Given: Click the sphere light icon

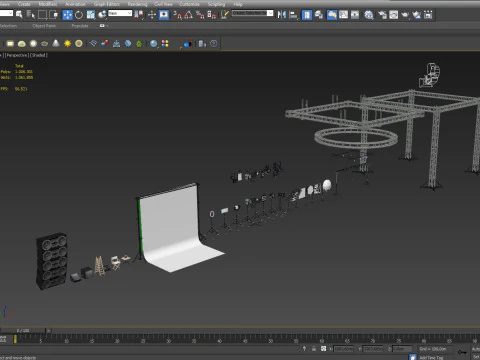Looking at the screenshot, I should [33, 44].
